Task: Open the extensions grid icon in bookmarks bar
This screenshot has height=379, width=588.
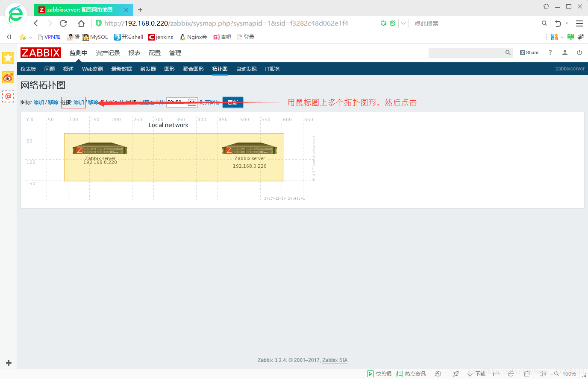Action: (554, 37)
